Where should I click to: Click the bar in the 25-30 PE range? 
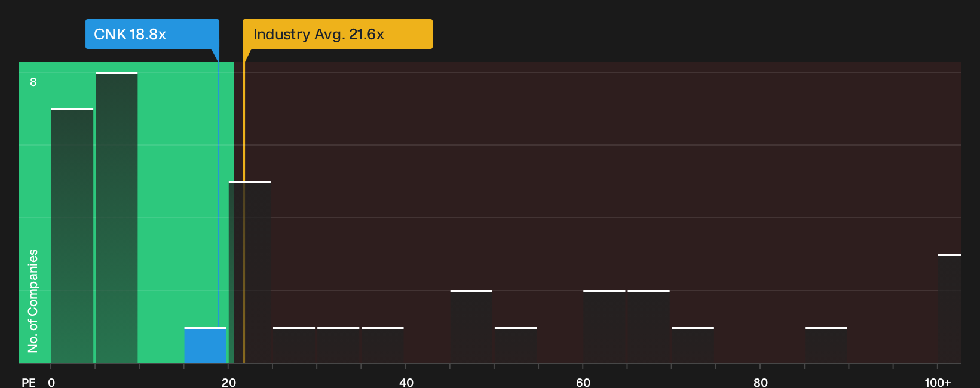click(294, 345)
